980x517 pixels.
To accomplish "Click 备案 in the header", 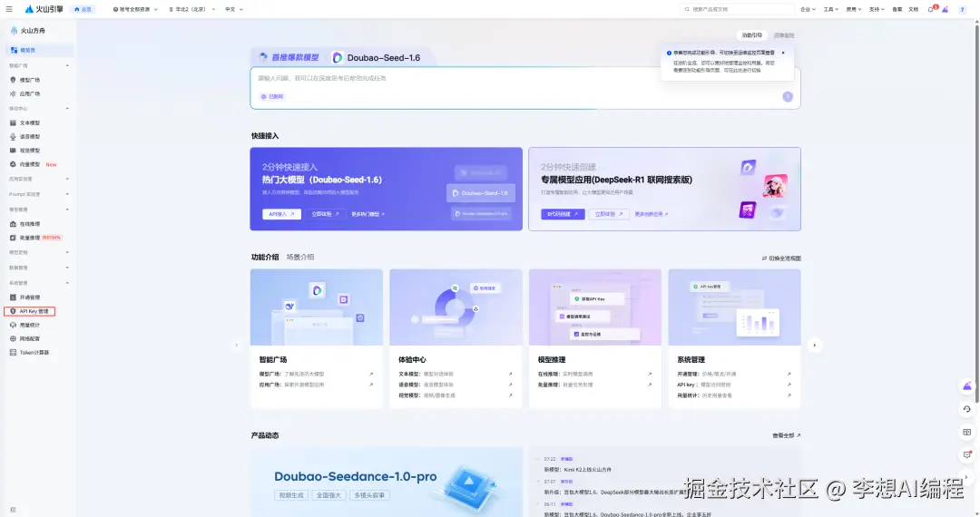I will coord(897,9).
